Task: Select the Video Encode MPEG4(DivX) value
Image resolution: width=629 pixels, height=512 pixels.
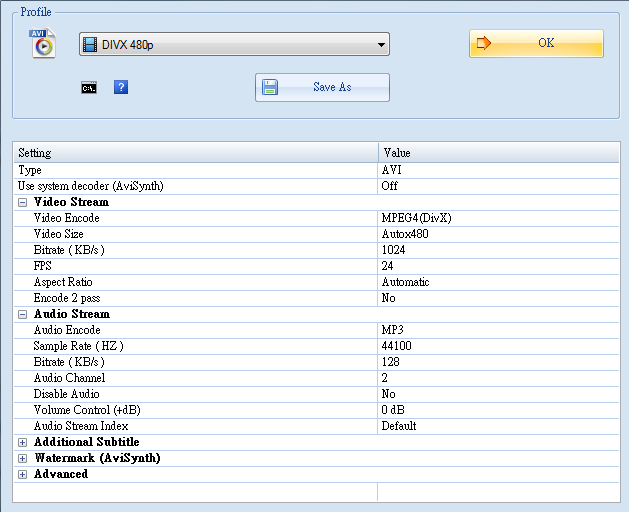Action: [500, 218]
